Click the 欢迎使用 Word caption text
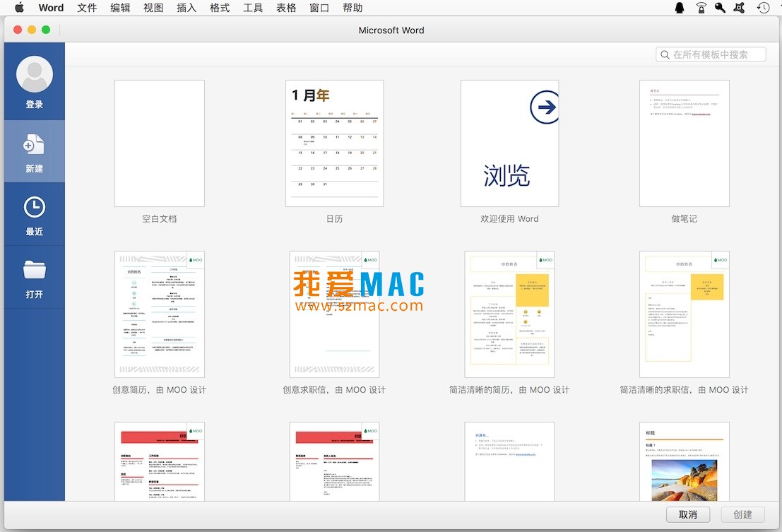 [x=510, y=219]
